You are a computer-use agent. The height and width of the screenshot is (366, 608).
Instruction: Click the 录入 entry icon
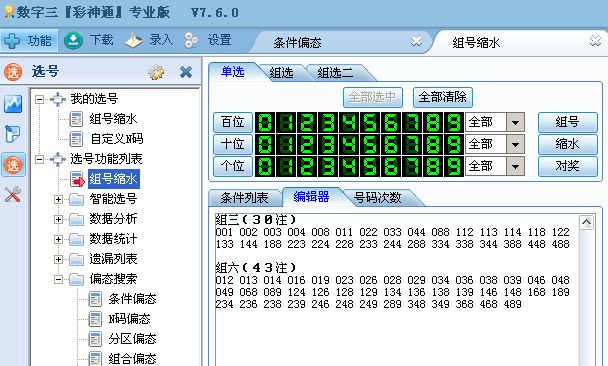point(133,40)
